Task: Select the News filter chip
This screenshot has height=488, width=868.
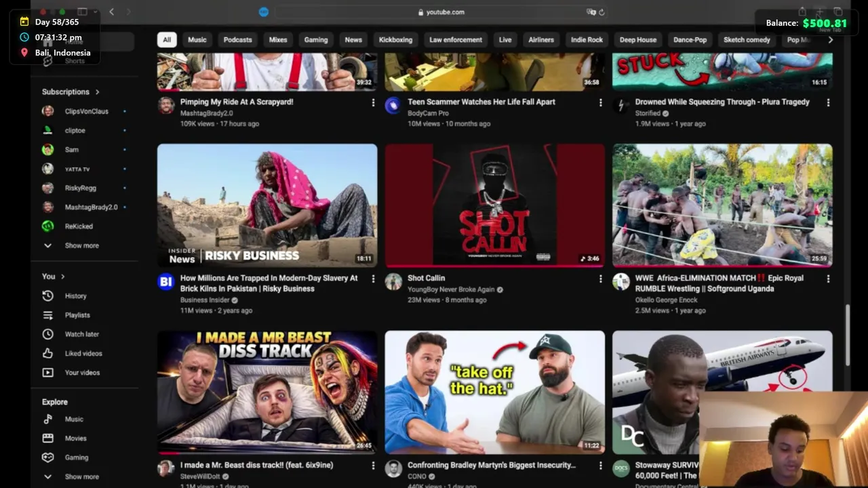Action: pos(353,40)
